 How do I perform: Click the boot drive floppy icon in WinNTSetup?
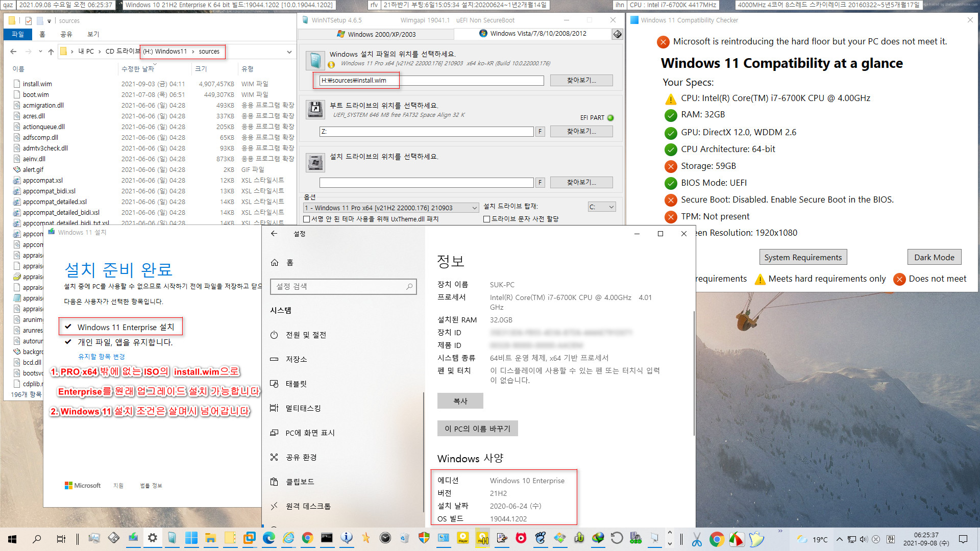tap(315, 110)
